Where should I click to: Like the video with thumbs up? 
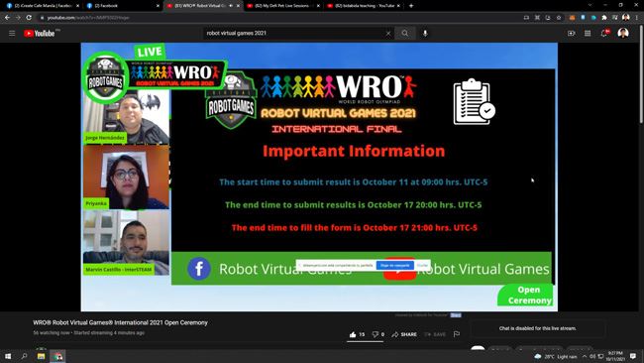[353, 334]
